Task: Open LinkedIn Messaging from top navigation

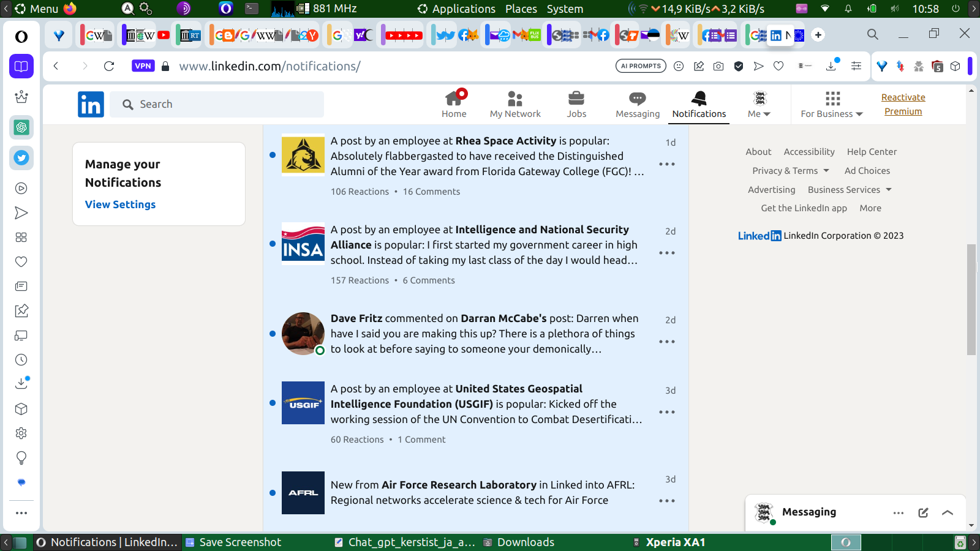Action: click(638, 104)
